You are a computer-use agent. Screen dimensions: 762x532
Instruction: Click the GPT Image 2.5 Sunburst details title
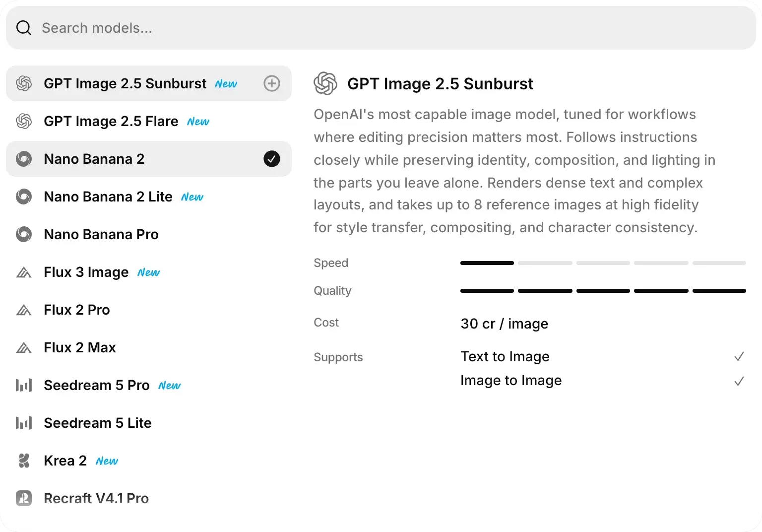(x=440, y=84)
